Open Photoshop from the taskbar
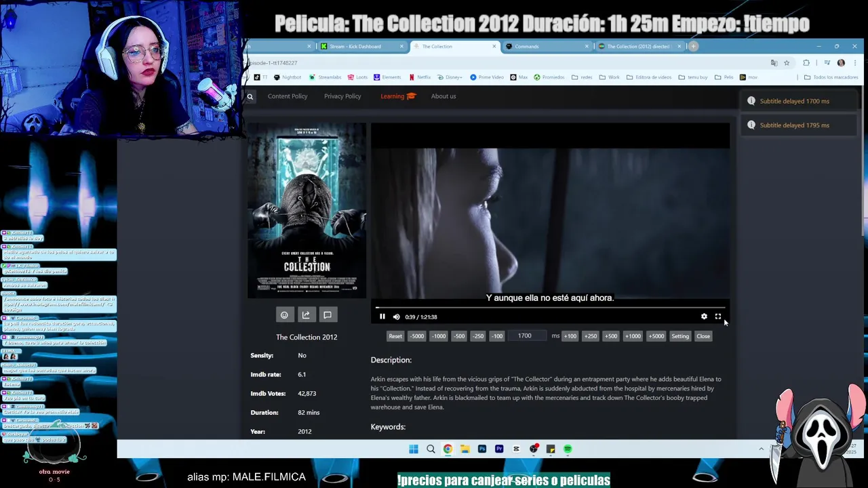Viewport: 868px width, 488px height. [482, 449]
